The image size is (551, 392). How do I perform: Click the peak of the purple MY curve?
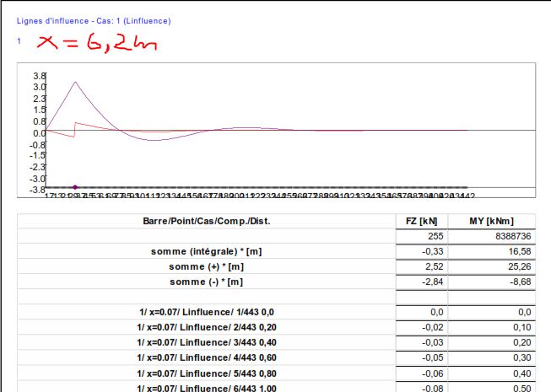[75, 82]
